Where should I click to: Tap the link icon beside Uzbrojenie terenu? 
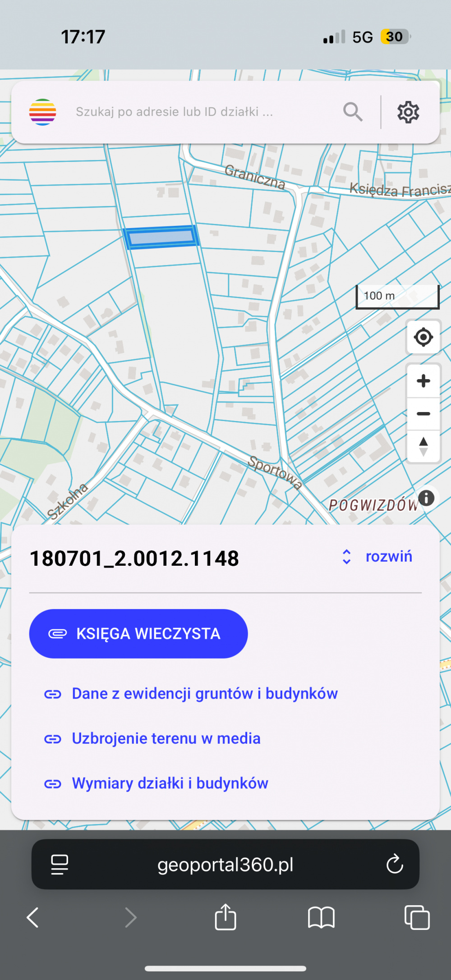click(x=53, y=739)
